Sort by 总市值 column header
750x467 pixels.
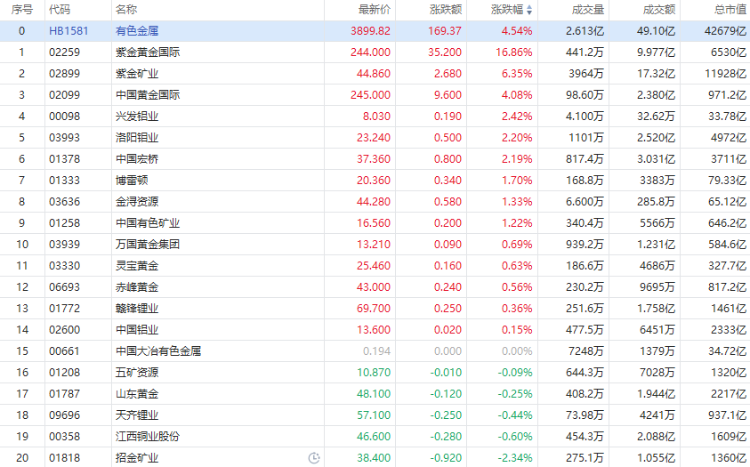(x=730, y=10)
